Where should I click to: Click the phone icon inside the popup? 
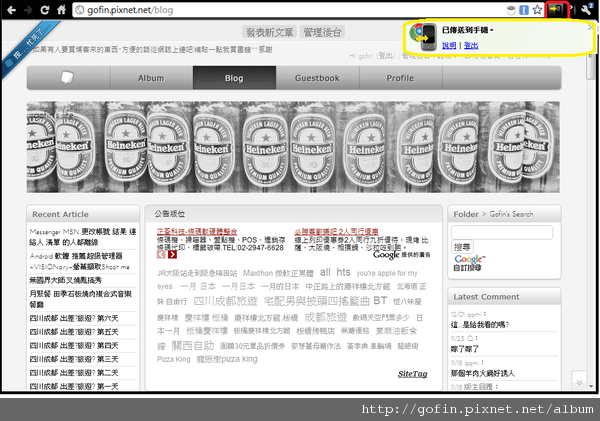[x=428, y=37]
